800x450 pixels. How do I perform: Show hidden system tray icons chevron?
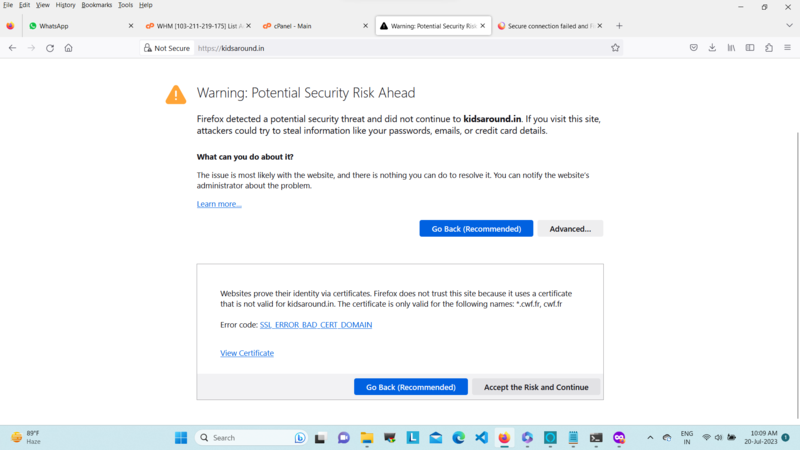tap(650, 438)
